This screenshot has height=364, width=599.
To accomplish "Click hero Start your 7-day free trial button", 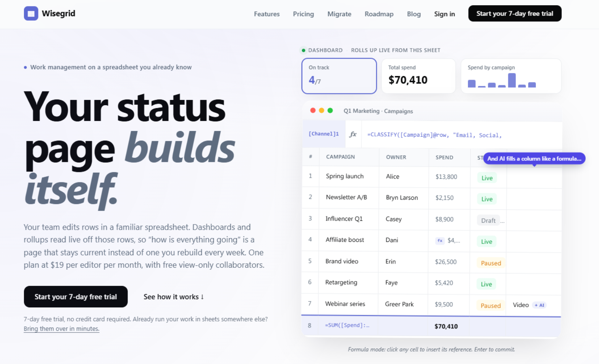I will pos(76,296).
